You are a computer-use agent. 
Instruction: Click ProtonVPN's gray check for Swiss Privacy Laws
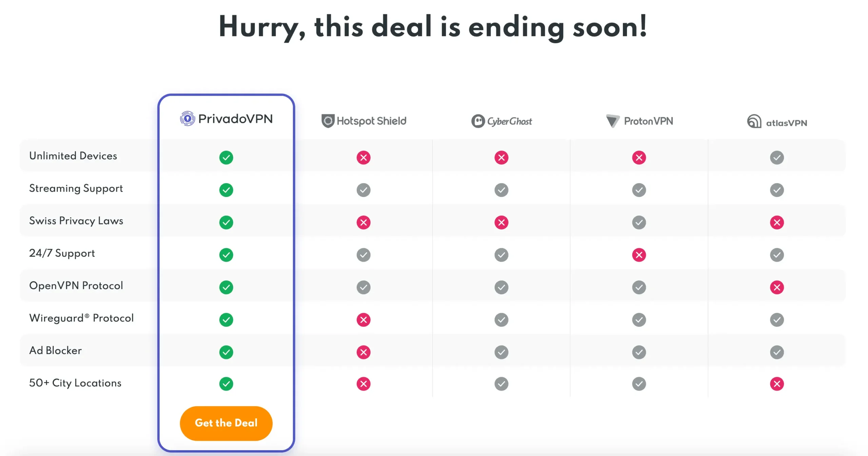639,223
